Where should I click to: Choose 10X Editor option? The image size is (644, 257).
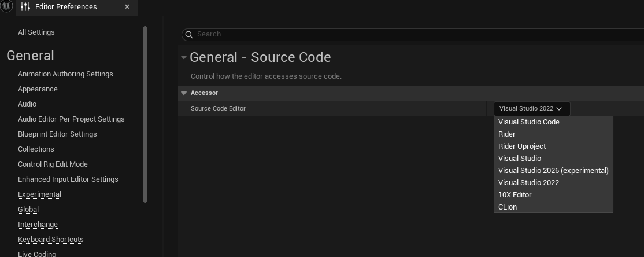click(x=553, y=195)
